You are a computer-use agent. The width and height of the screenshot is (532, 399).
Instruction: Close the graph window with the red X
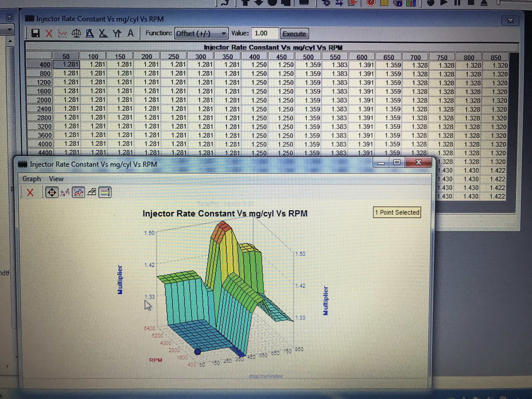(419, 162)
